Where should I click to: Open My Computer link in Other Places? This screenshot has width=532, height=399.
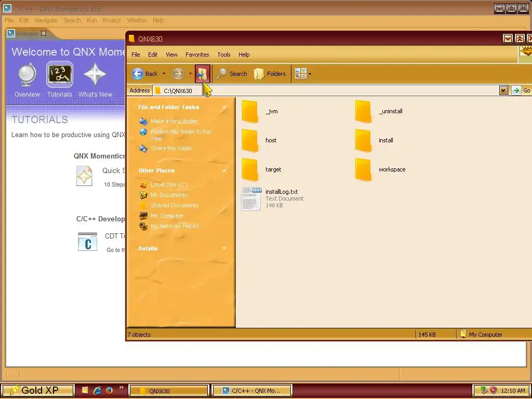[167, 216]
